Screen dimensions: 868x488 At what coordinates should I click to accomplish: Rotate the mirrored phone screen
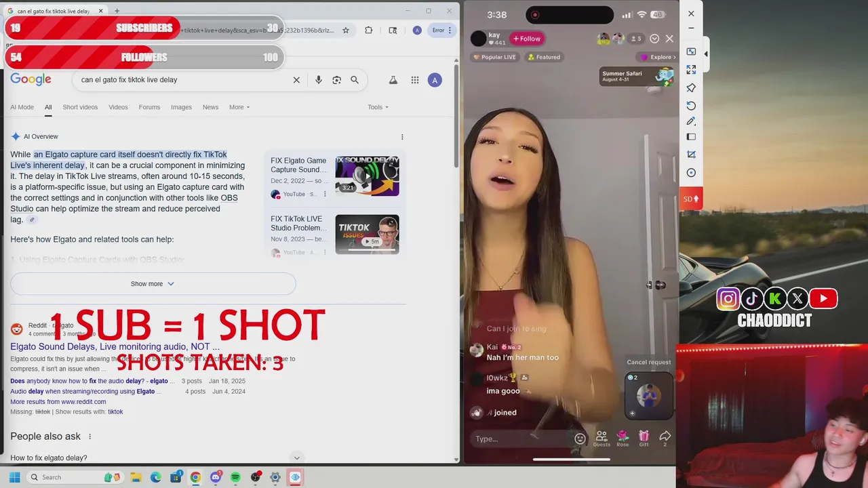pyautogui.click(x=691, y=106)
